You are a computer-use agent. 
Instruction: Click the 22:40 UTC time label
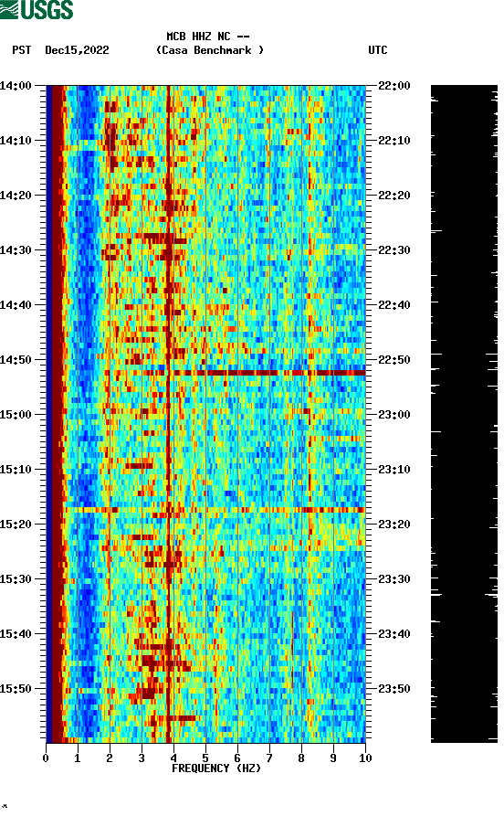pyautogui.click(x=394, y=305)
